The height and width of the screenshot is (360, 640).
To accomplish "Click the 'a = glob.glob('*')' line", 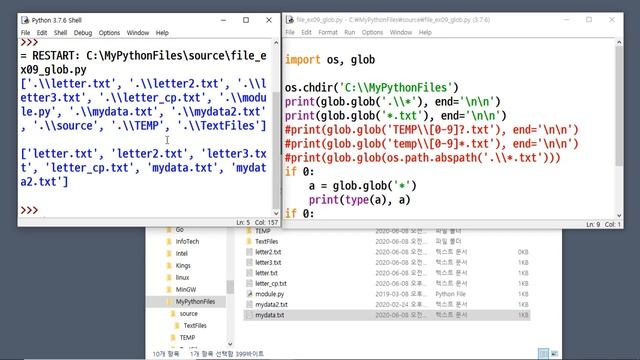I will tap(362, 186).
